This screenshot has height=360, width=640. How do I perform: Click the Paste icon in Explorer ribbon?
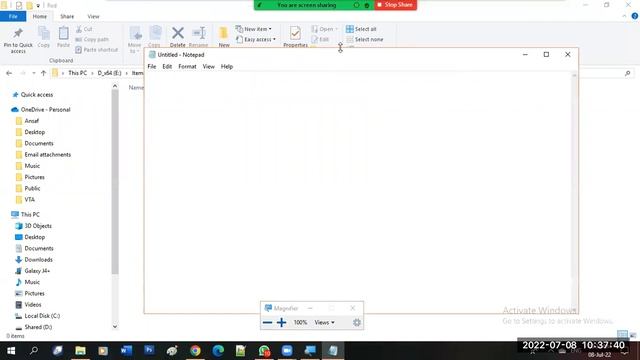tap(63, 33)
